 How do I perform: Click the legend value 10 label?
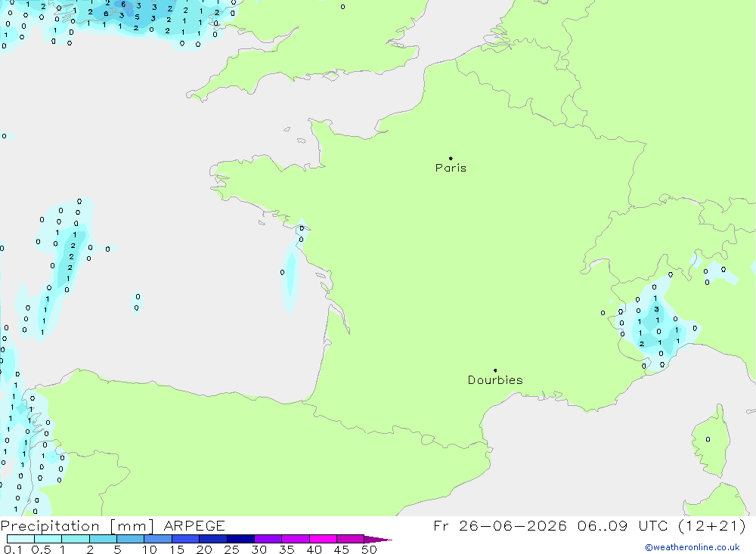(x=150, y=549)
